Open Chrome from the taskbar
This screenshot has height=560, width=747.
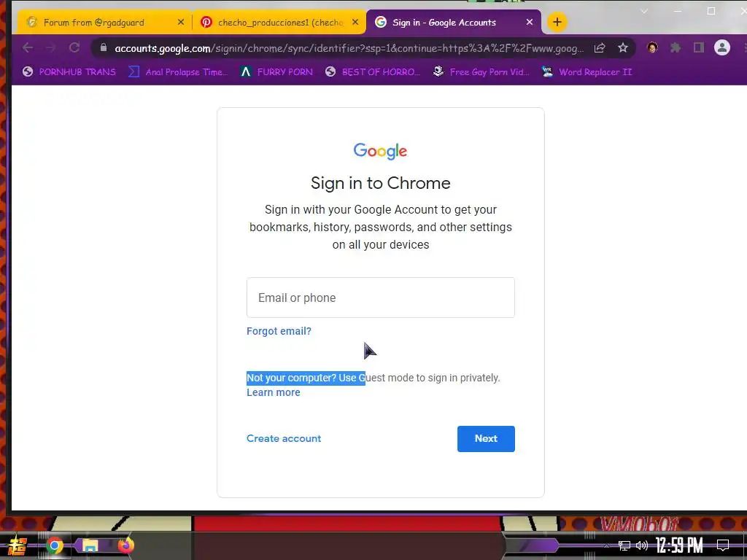point(54,545)
